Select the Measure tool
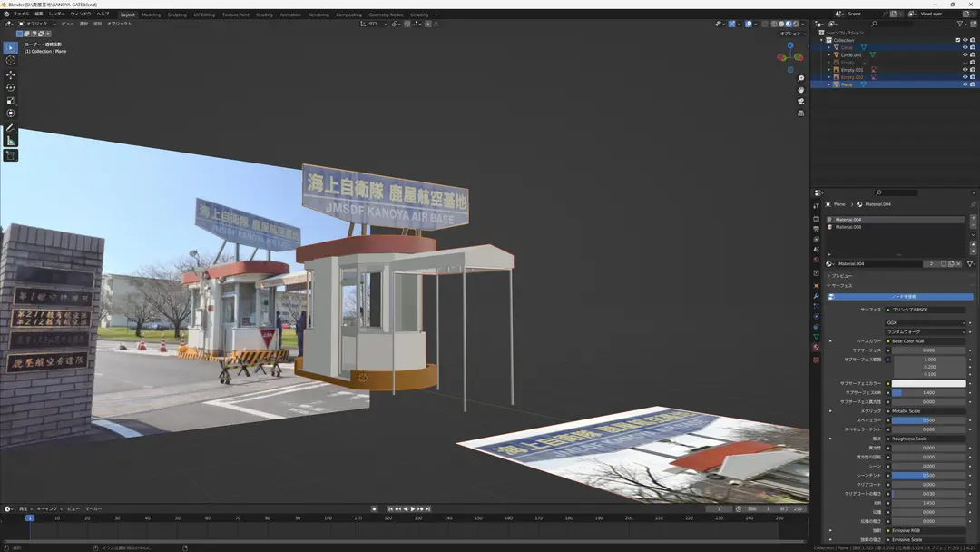The height and width of the screenshot is (552, 980). [11, 141]
